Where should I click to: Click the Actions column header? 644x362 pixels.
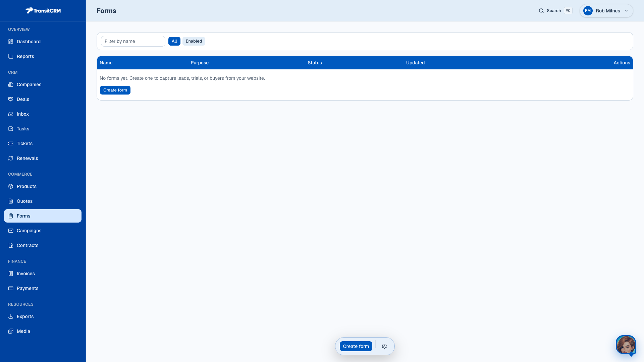coord(622,63)
